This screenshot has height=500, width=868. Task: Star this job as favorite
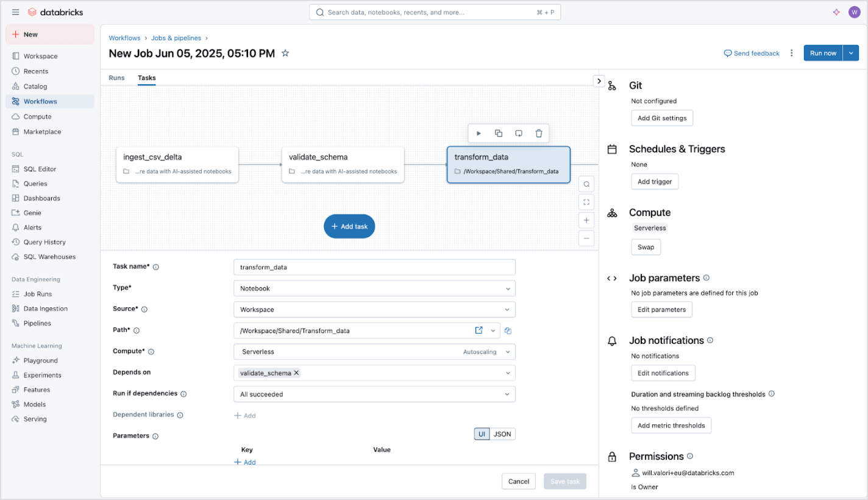[x=285, y=54]
